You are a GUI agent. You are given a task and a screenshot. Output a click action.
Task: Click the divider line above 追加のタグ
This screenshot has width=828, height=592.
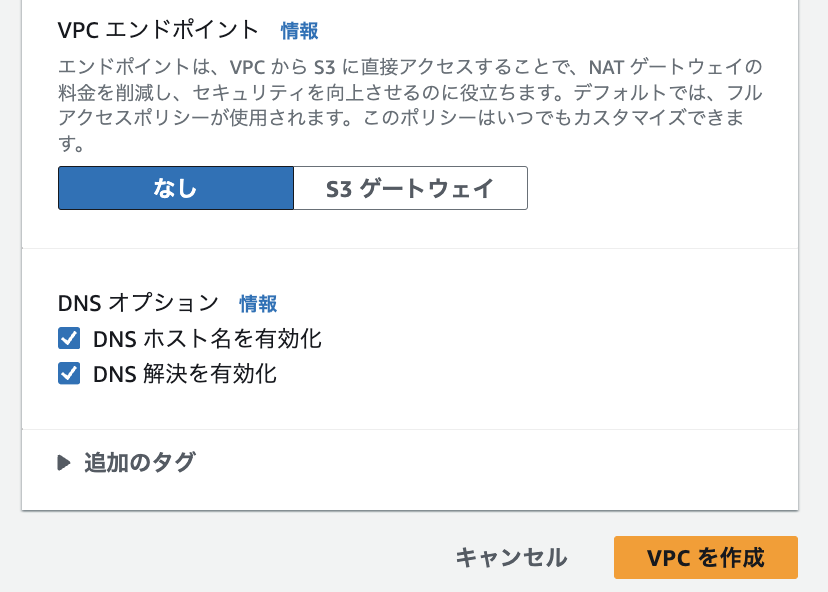[410, 429]
